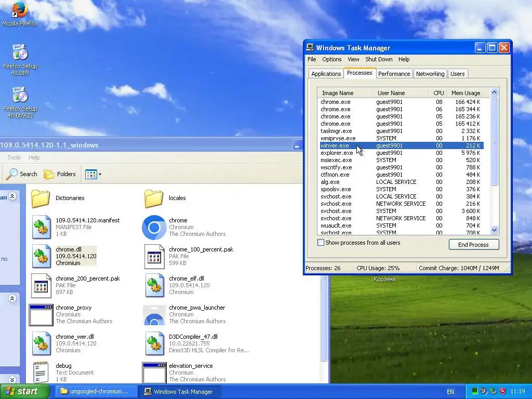The height and width of the screenshot is (399, 532).
Task: Select the chrome_wer.dll file icon
Action: pos(42,343)
